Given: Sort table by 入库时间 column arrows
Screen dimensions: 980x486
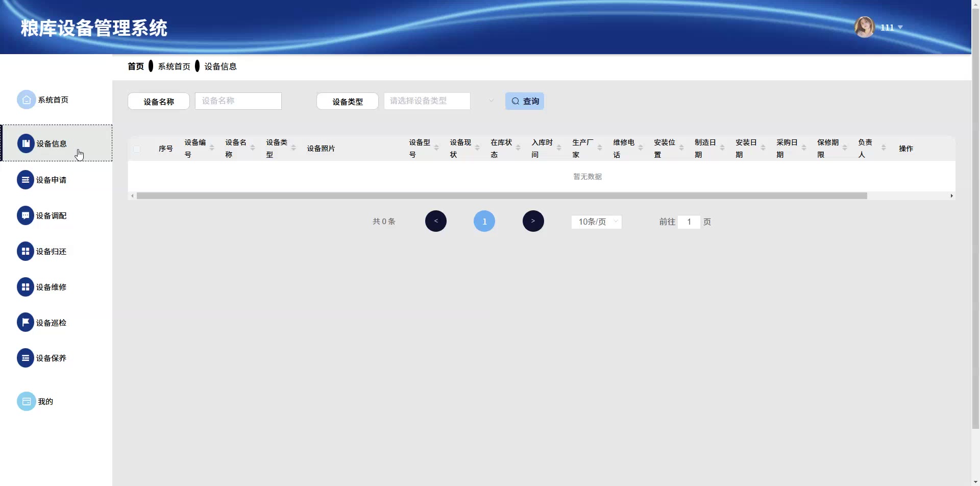Looking at the screenshot, I should point(559,148).
